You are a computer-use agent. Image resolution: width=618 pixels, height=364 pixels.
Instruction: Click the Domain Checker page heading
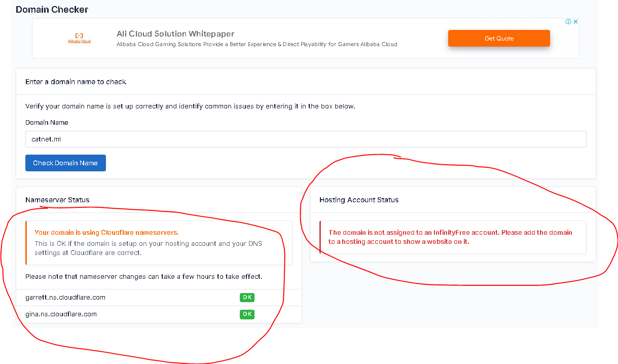52,10
